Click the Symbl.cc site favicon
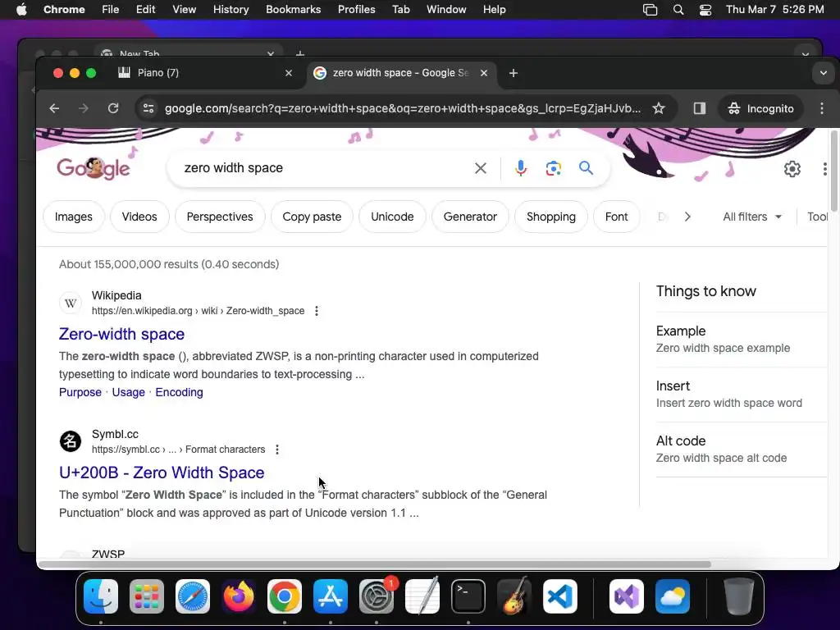Image resolution: width=840 pixels, height=630 pixels. 71,441
